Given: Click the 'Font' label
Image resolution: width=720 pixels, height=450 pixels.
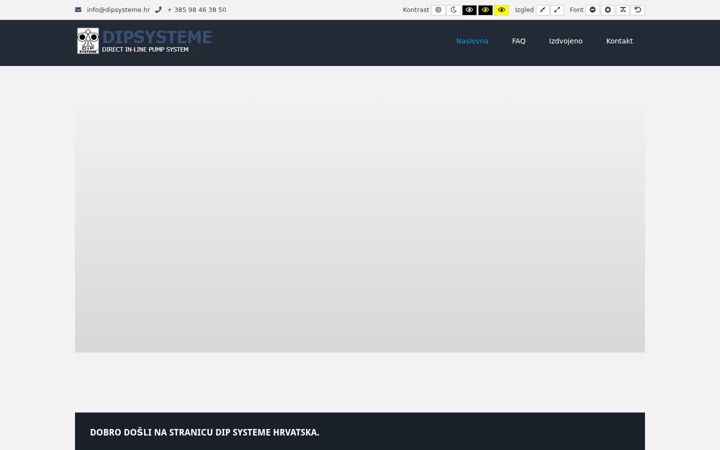Looking at the screenshot, I should tap(576, 10).
